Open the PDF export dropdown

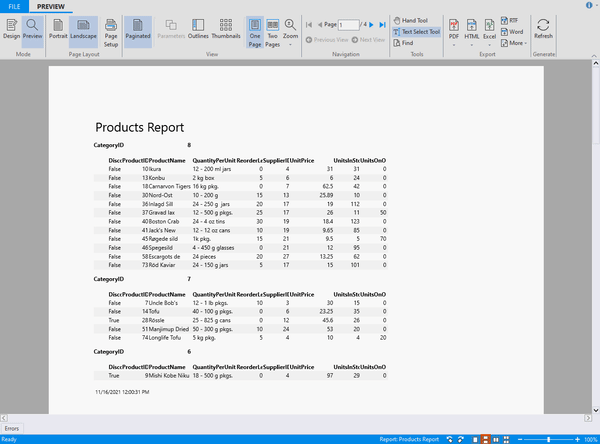pyautogui.click(x=454, y=30)
